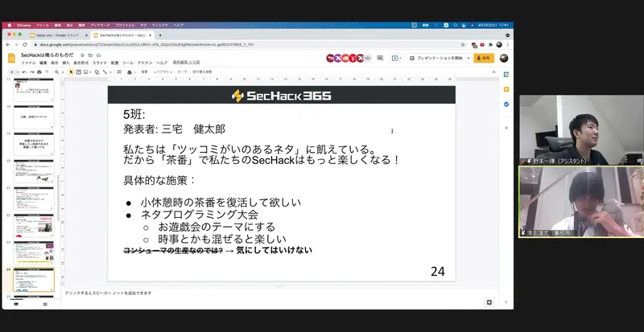Image resolution: width=644 pixels, height=332 pixels.
Task: Select slide 18 thumbnail
Action: (34, 117)
